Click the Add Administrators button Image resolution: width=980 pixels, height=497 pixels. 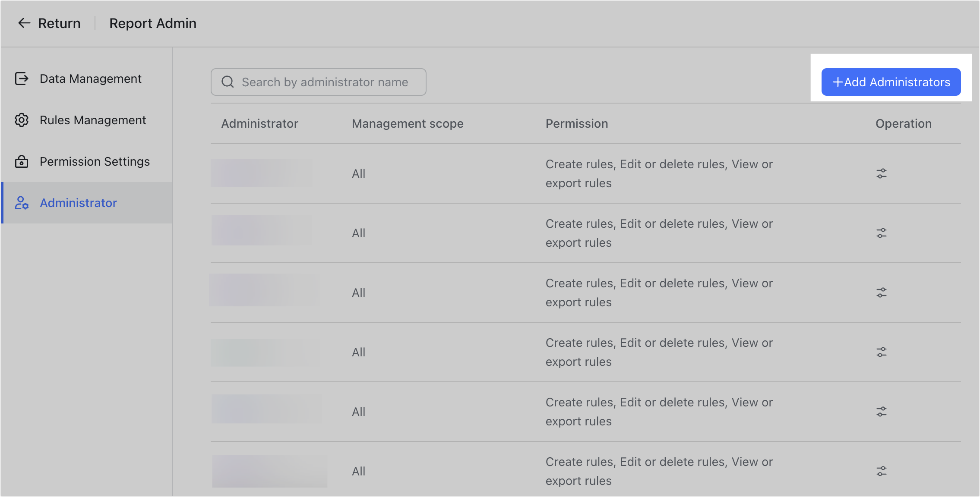click(x=891, y=82)
